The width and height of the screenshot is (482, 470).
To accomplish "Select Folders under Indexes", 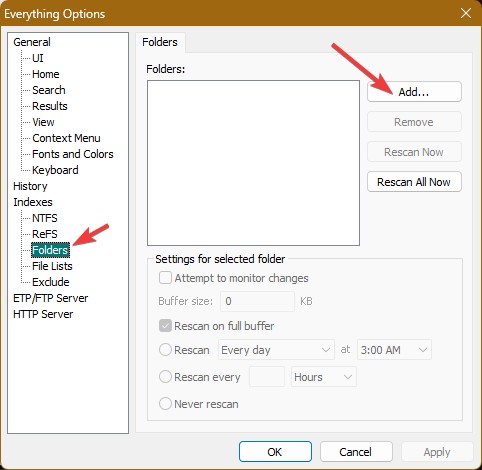I will [50, 250].
